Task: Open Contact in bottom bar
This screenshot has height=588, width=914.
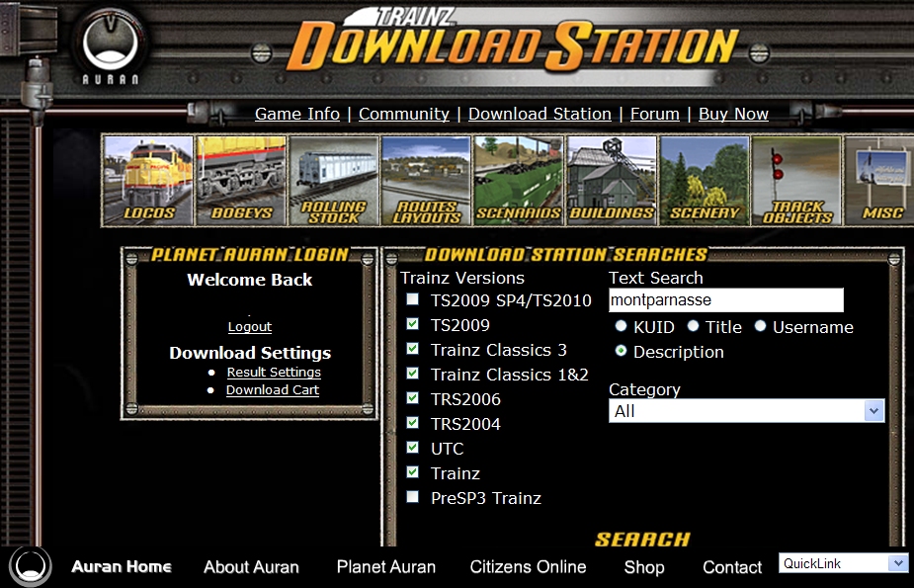Action: click(732, 567)
